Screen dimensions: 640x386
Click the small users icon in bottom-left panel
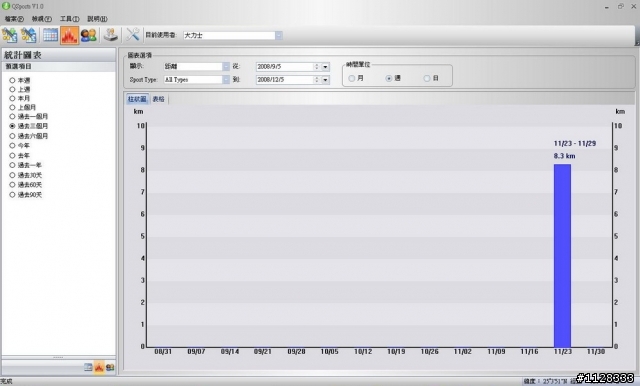[110, 367]
